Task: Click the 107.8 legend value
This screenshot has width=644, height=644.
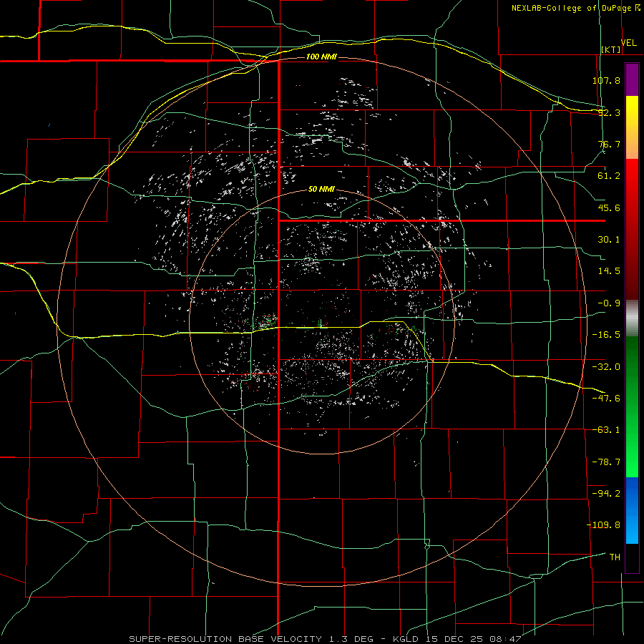Action: 606,80
